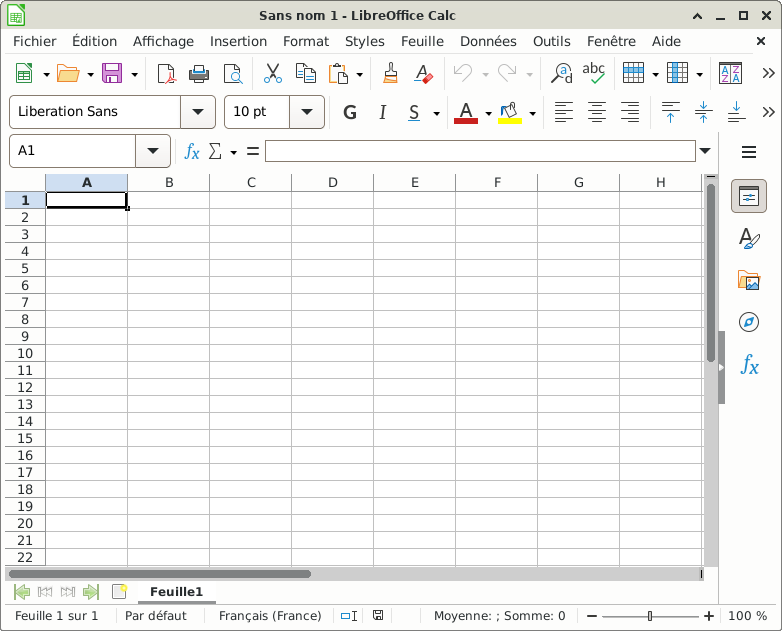Copy selection with the copy icon
The image size is (782, 631).
coord(306,74)
